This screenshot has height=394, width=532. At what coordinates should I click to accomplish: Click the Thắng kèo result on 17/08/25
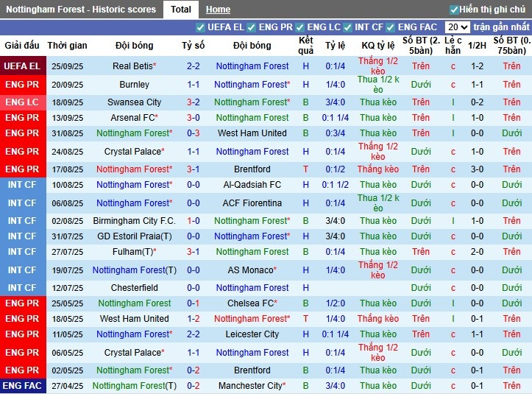(x=378, y=169)
